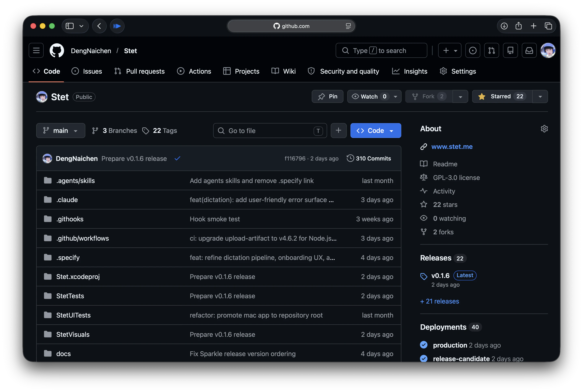
Task: Open pull requests icon in header
Action: (491, 51)
